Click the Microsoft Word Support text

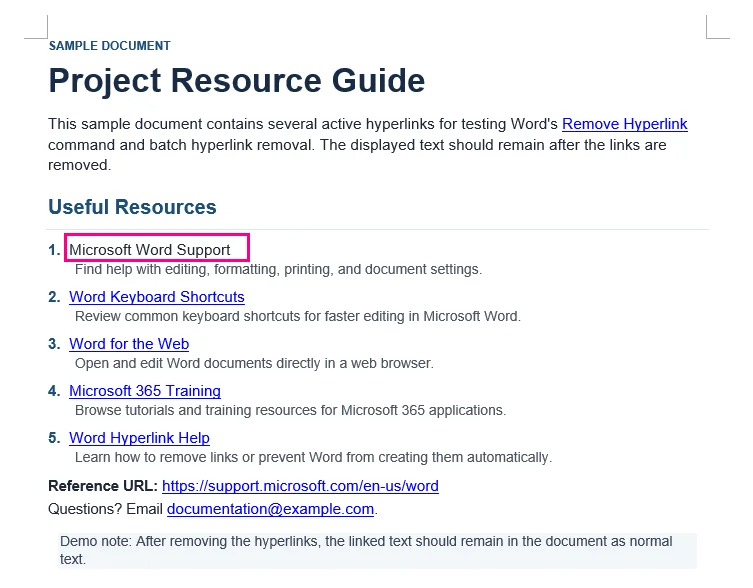tap(150, 250)
